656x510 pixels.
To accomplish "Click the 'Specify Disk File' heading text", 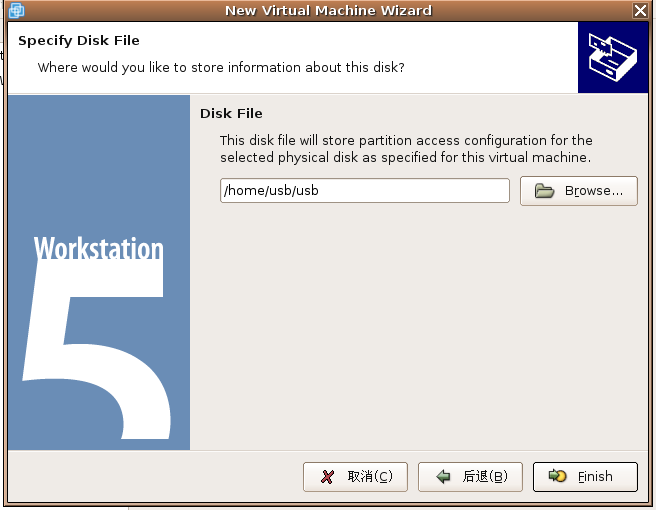I will point(79,41).
